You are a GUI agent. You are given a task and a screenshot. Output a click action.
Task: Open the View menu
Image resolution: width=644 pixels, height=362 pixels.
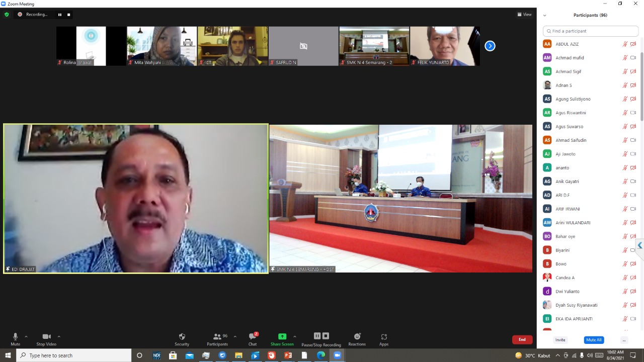point(524,15)
